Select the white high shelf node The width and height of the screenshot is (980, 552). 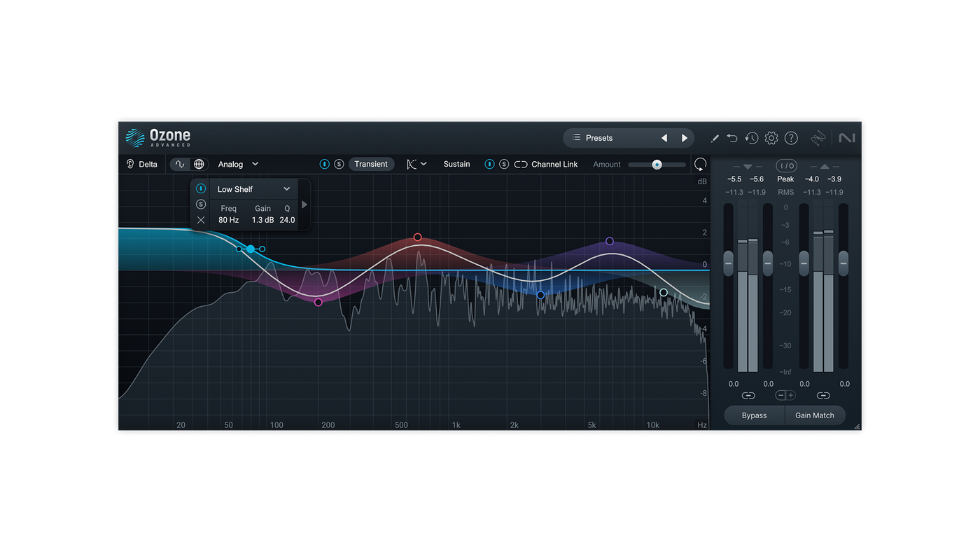click(x=664, y=293)
